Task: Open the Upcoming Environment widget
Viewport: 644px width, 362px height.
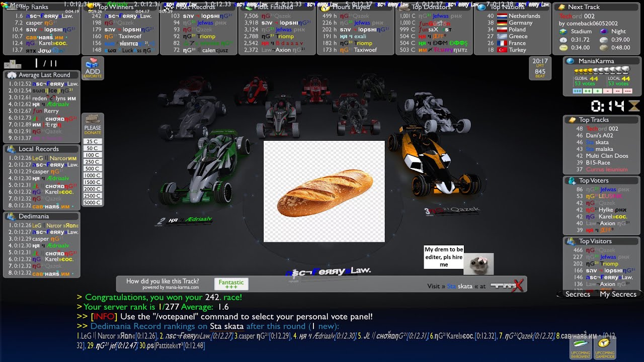Action: click(x=580, y=348)
